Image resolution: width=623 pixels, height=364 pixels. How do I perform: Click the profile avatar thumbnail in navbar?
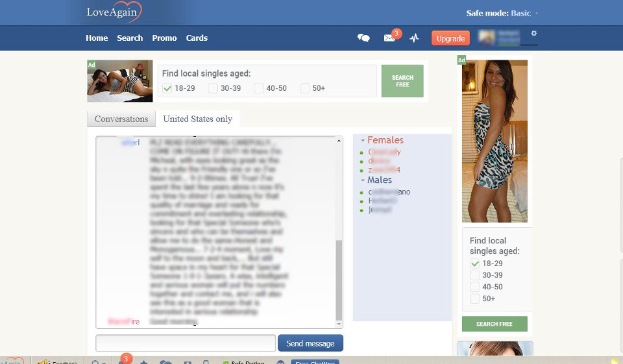[487, 38]
